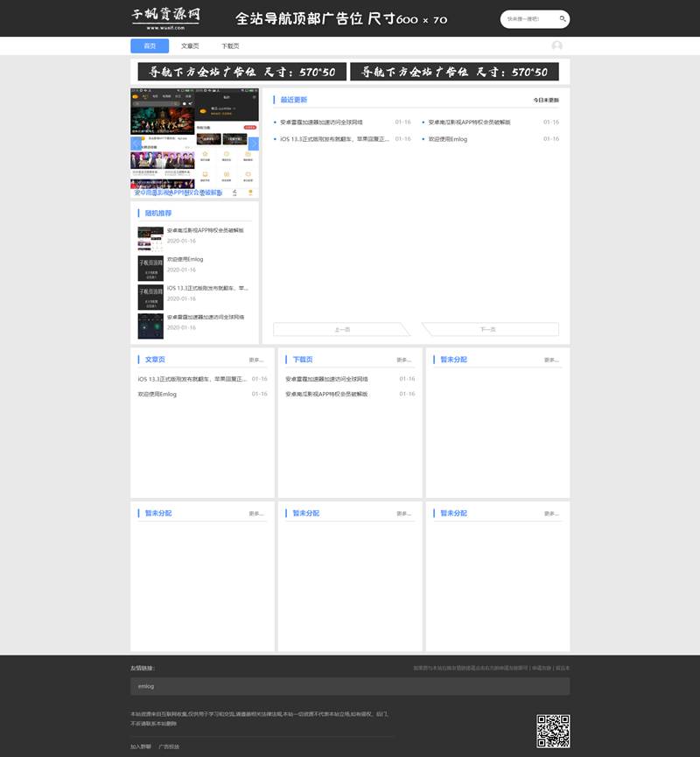Image resolution: width=700 pixels, height=757 pixels.
Task: Click the top 600×70 banner ad
Action: pos(341,18)
